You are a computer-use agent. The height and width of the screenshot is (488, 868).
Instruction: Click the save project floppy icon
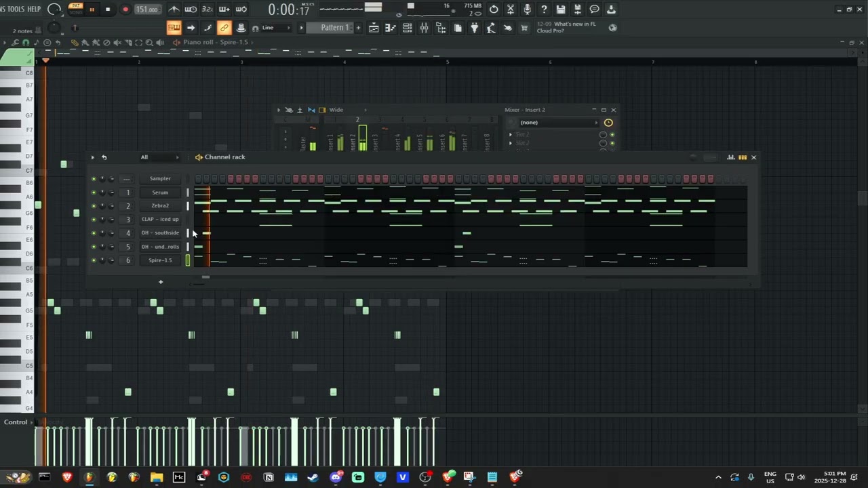(x=561, y=9)
